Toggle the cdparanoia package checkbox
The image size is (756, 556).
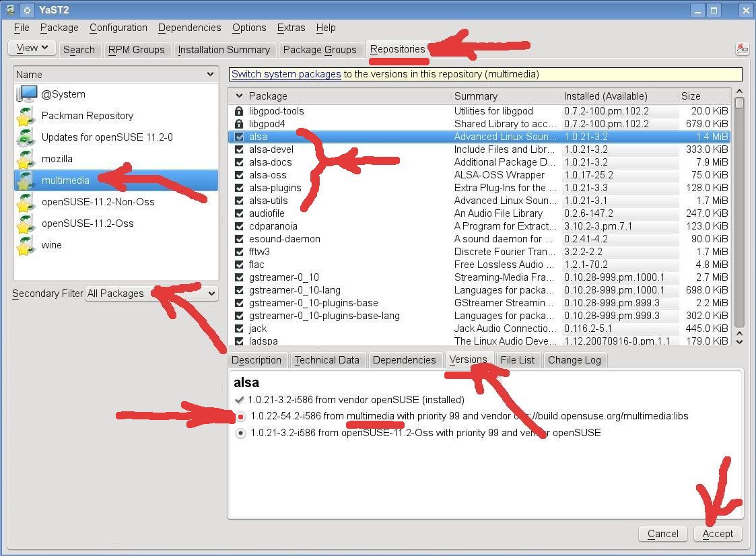click(239, 226)
